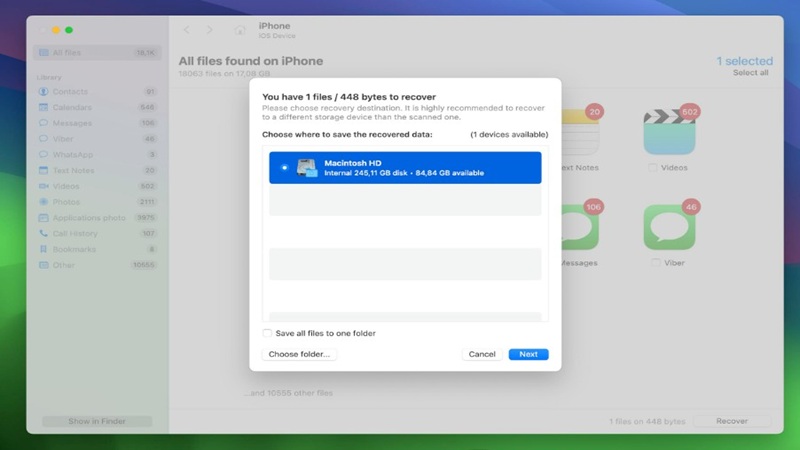Open Call History in the sidebar
This screenshot has height=450, width=800.
pos(97,234)
